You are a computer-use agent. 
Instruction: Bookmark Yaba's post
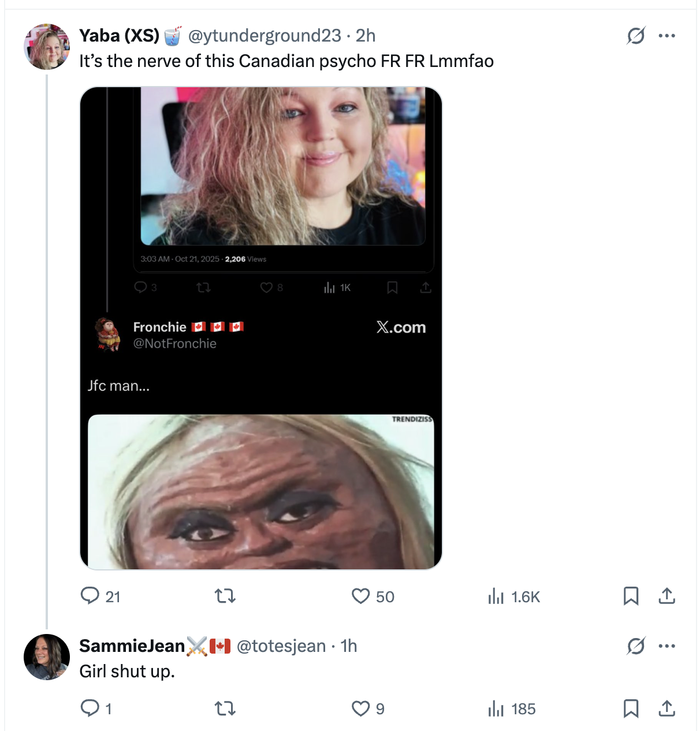point(631,596)
